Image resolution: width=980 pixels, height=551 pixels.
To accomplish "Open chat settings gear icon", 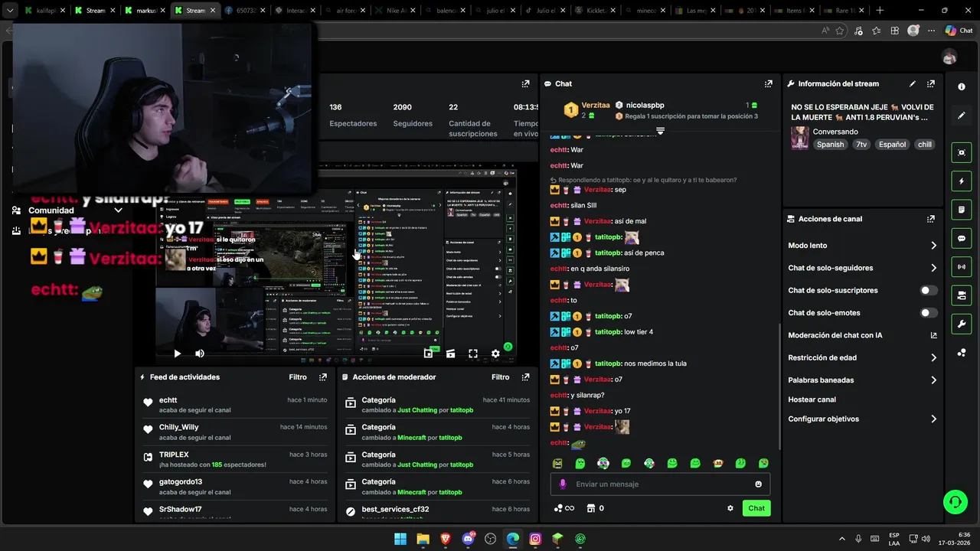I will point(730,508).
